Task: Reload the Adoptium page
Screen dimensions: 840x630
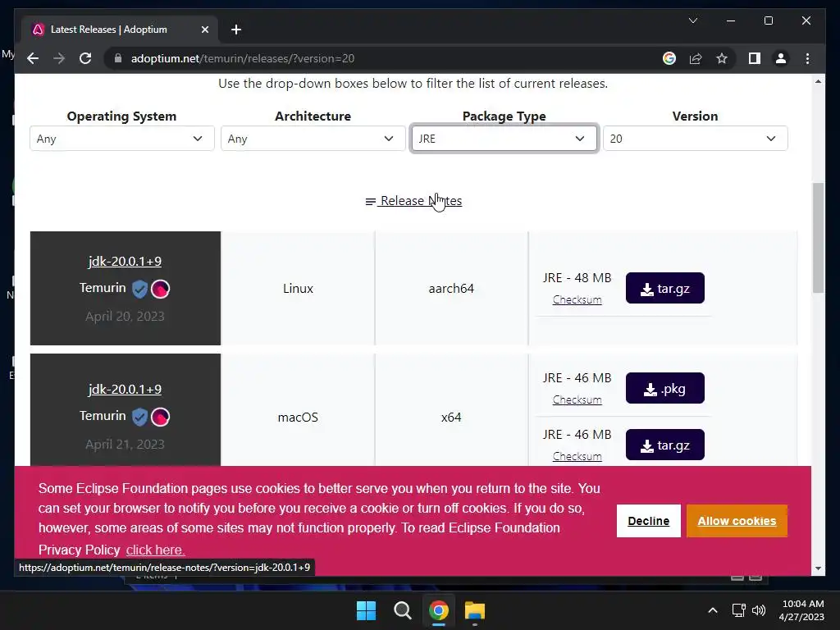Action: [85, 58]
